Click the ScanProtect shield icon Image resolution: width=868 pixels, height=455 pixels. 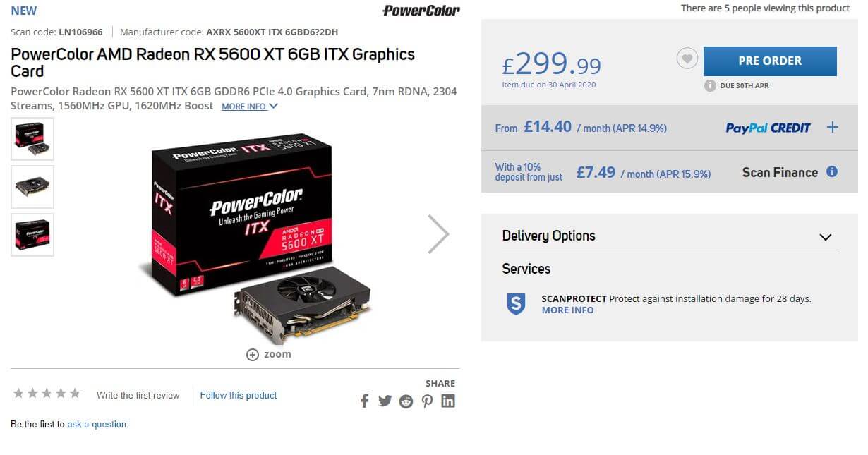pyautogui.click(x=517, y=304)
